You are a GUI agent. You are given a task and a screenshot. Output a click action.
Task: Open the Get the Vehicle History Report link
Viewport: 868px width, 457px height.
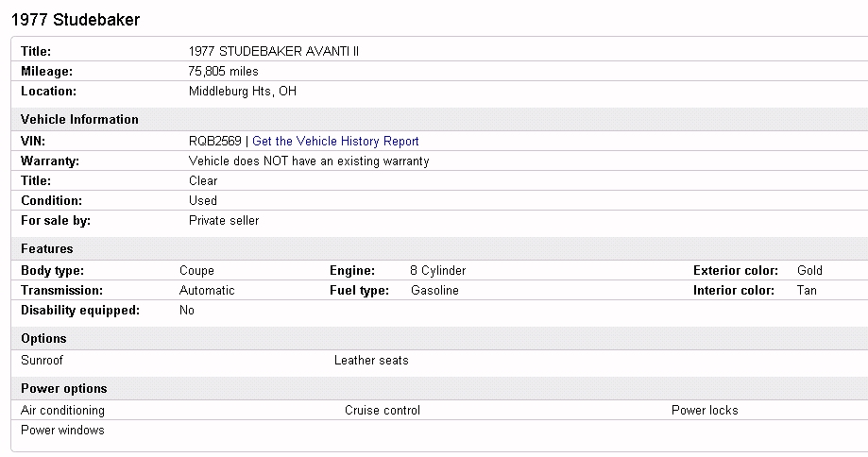[x=335, y=142]
